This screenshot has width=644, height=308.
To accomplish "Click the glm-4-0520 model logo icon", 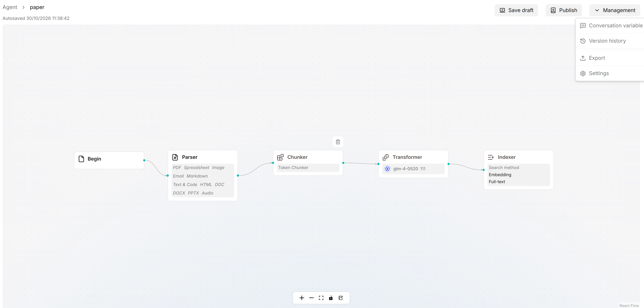I will 387,169.
